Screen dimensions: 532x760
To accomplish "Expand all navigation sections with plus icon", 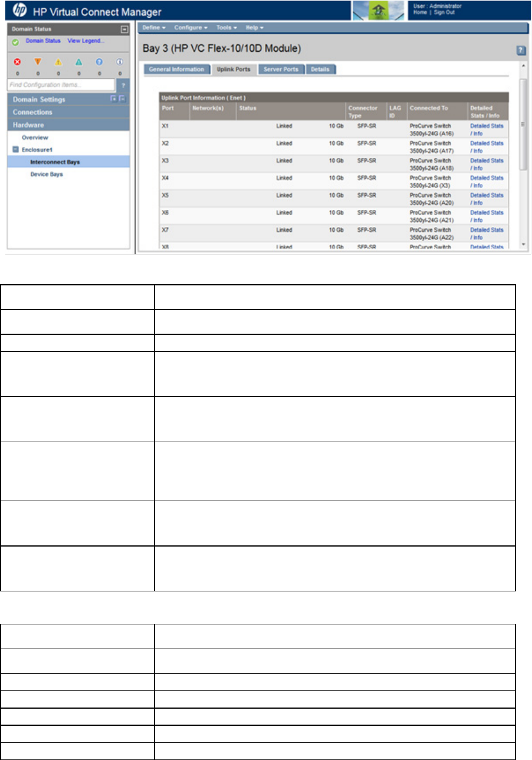I will [114, 99].
